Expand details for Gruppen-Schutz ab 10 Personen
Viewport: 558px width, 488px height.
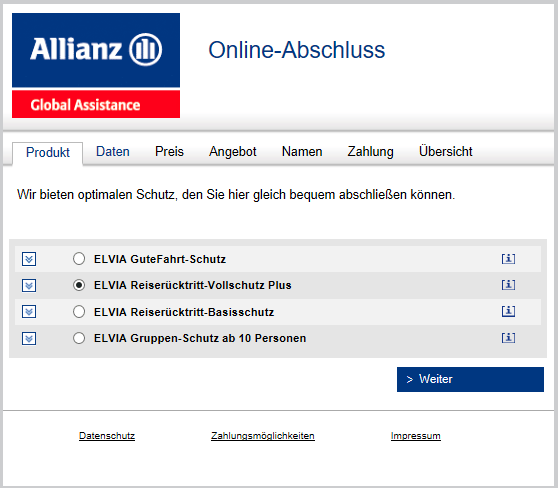(x=29, y=339)
